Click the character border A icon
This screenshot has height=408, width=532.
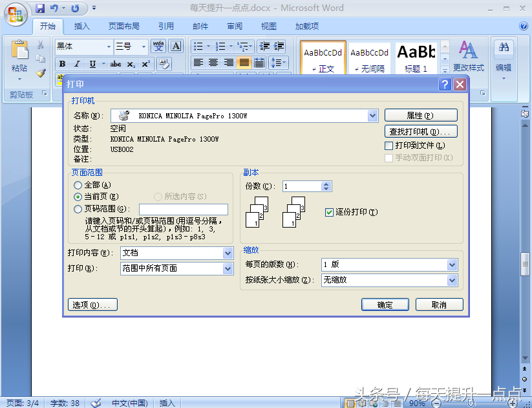[176, 46]
